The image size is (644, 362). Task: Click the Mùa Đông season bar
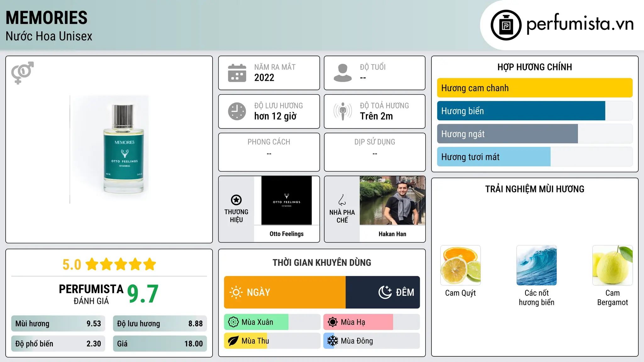372,341
